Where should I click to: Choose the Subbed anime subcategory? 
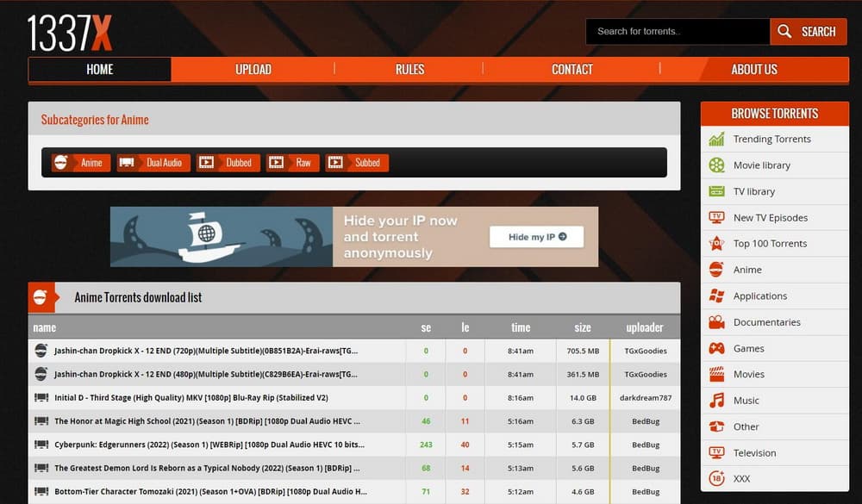pos(357,163)
